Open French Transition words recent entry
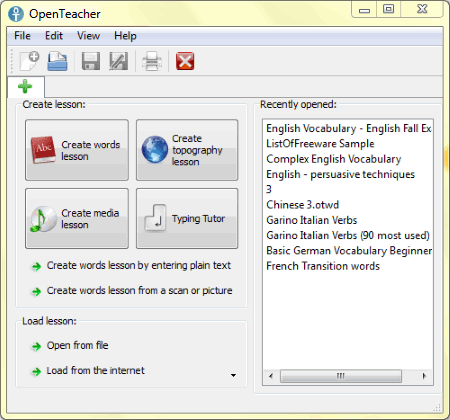This screenshot has width=450, height=420. click(x=348, y=266)
